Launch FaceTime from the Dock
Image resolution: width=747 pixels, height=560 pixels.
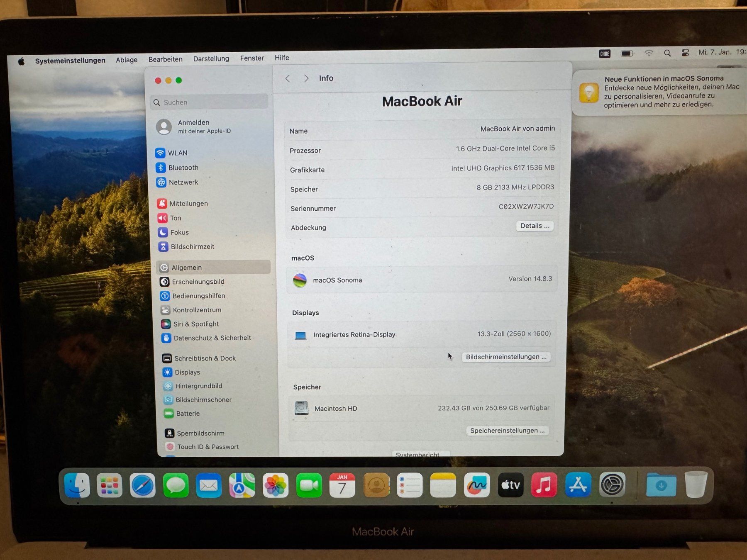click(x=309, y=485)
